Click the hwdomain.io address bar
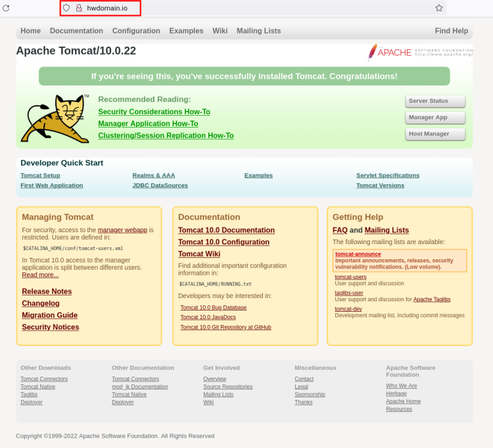493x448 pixels. [x=252, y=8]
